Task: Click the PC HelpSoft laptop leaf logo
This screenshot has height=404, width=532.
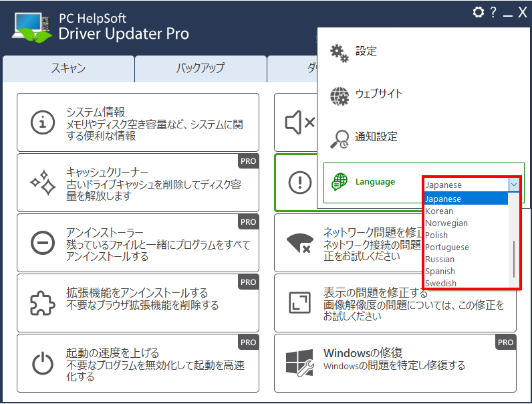Action: pyautogui.click(x=31, y=27)
